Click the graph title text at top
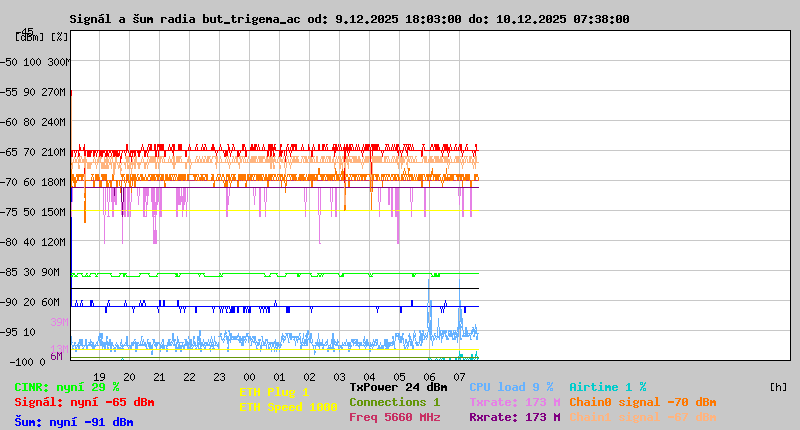This screenshot has width=800, height=430. tap(349, 19)
